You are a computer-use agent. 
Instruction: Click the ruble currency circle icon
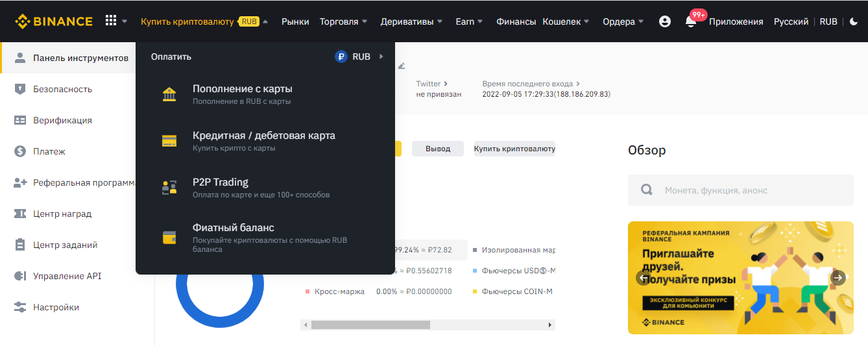[341, 57]
